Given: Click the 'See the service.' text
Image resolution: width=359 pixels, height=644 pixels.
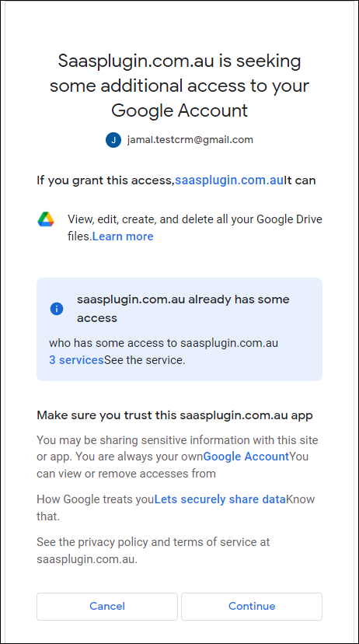Looking at the screenshot, I should pyautogui.click(x=145, y=360).
